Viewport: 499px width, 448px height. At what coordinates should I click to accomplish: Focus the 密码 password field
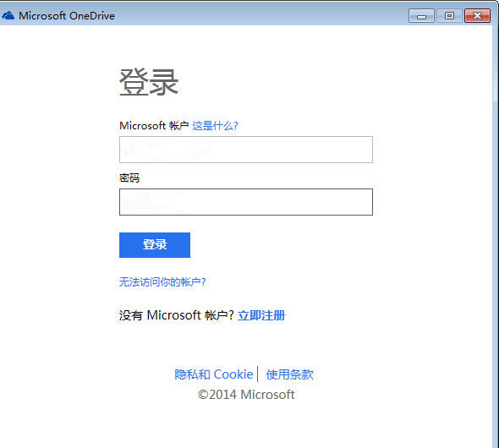[246, 202]
